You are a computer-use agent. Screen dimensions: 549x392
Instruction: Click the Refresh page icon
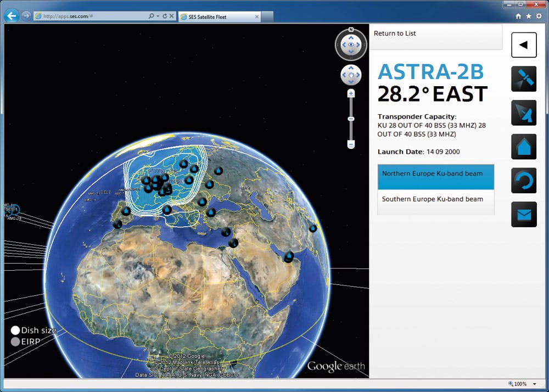tap(165, 16)
